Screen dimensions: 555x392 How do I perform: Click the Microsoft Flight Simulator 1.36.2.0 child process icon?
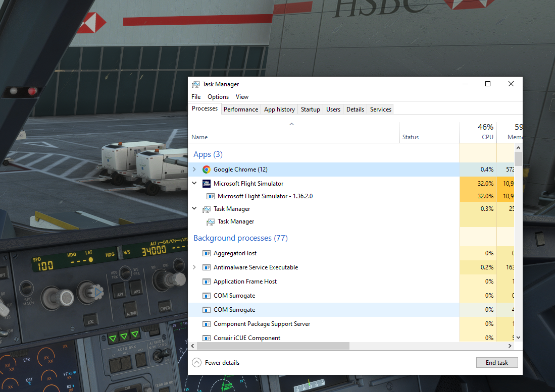(210, 196)
